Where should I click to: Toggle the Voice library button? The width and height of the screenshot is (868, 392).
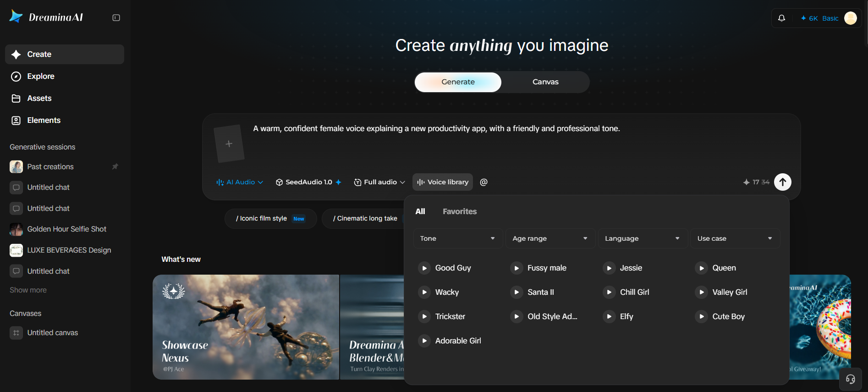(443, 182)
